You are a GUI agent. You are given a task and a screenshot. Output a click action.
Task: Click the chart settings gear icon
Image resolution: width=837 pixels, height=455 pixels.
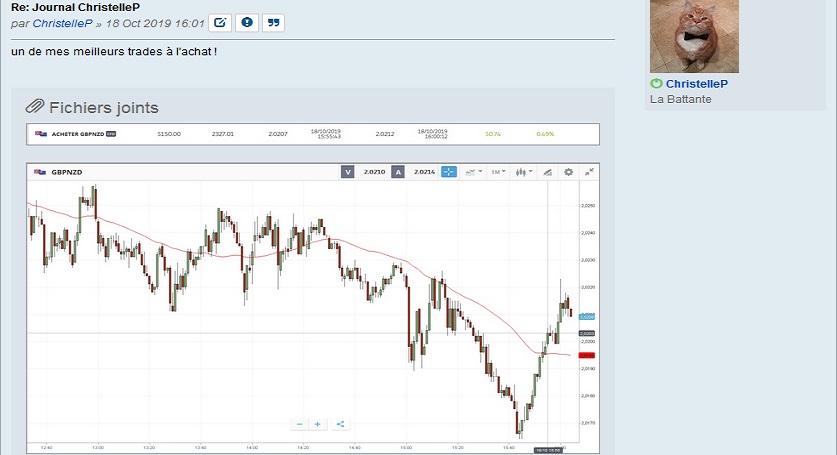(x=569, y=172)
